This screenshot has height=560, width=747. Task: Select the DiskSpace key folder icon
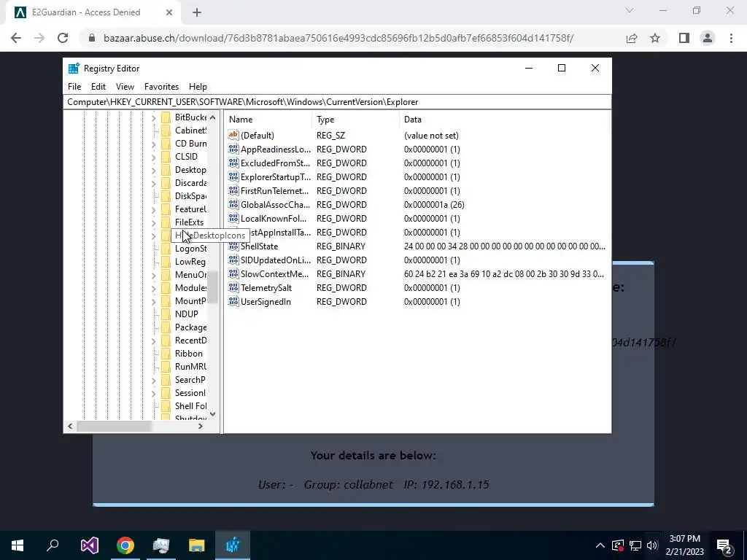[166, 196]
